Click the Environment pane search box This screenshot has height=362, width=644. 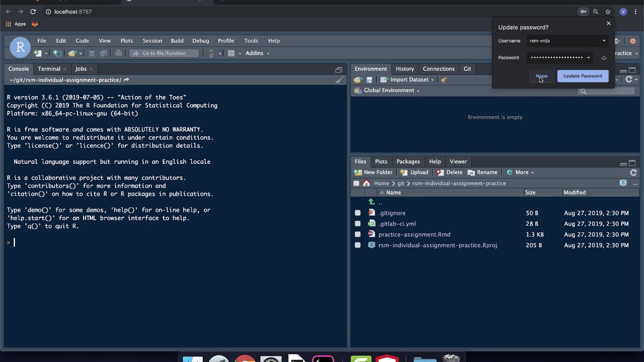click(x=606, y=91)
